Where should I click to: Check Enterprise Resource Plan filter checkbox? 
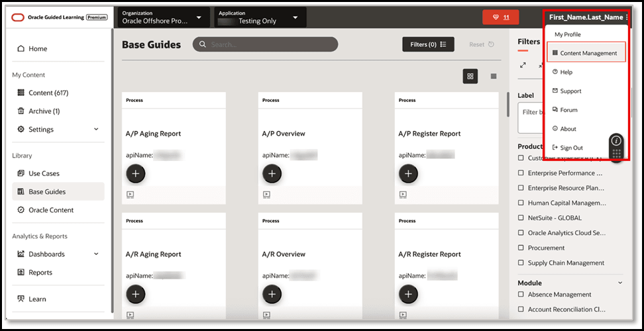(521, 188)
